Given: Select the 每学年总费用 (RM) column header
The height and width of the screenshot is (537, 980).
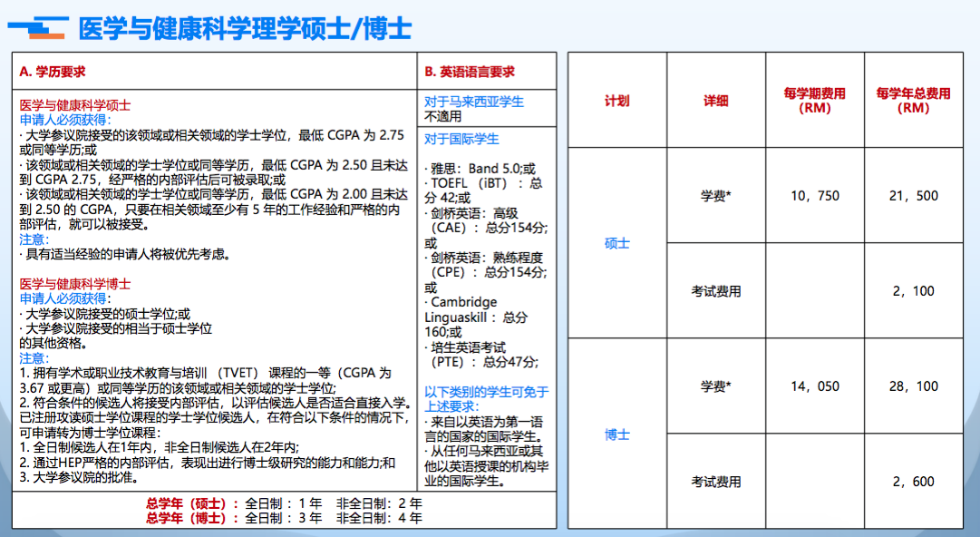Looking at the screenshot, I should pyautogui.click(x=913, y=101).
